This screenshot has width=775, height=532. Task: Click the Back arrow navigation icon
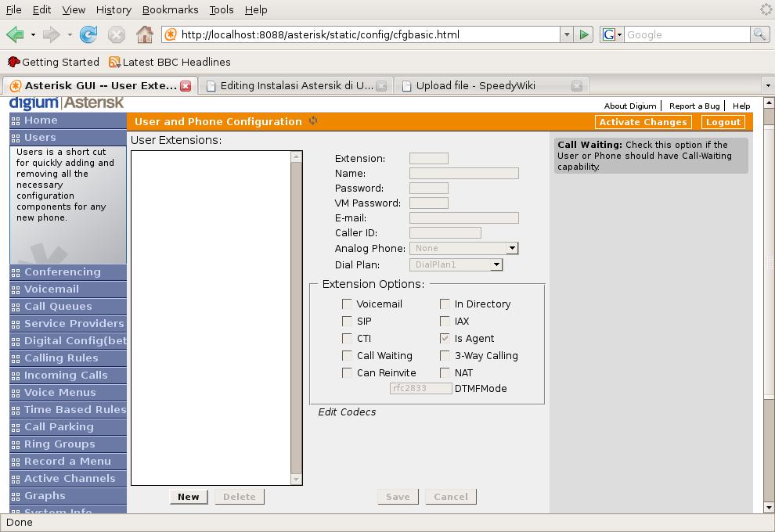pyautogui.click(x=15, y=34)
